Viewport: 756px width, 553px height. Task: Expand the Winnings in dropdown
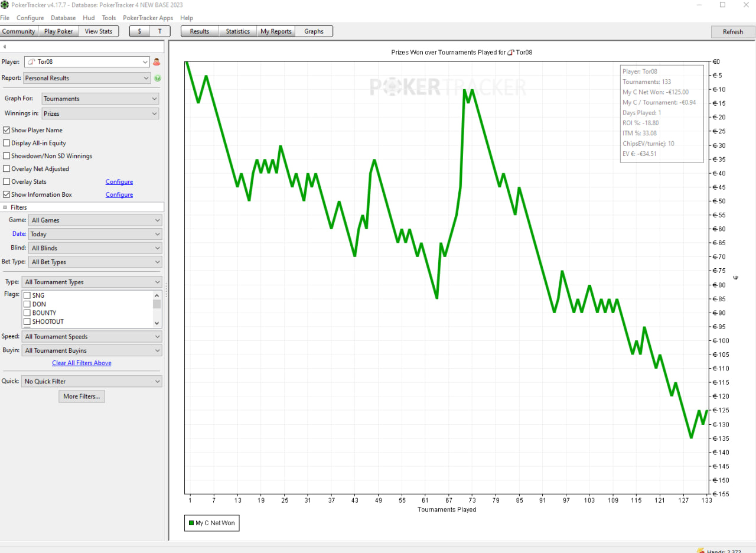100,113
